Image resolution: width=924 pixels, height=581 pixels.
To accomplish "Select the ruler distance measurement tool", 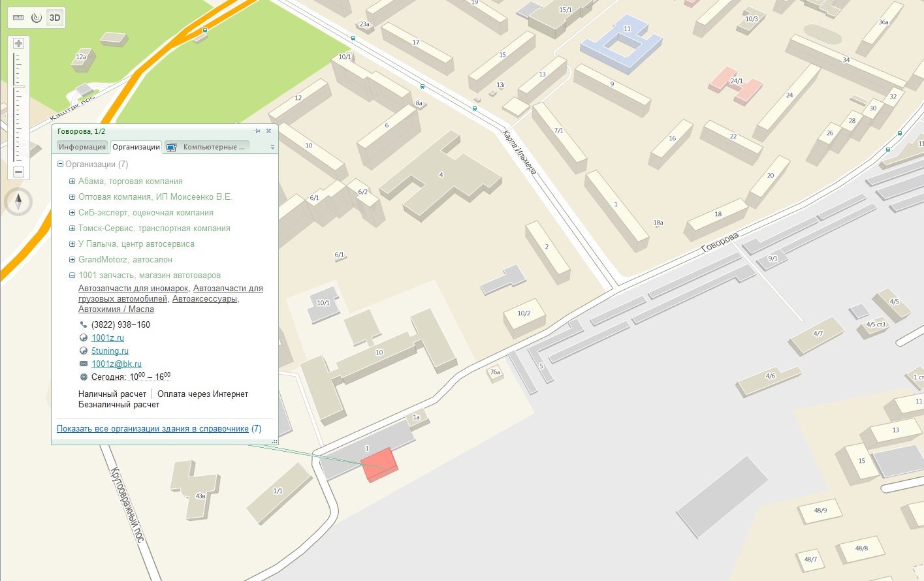I will 18,18.
